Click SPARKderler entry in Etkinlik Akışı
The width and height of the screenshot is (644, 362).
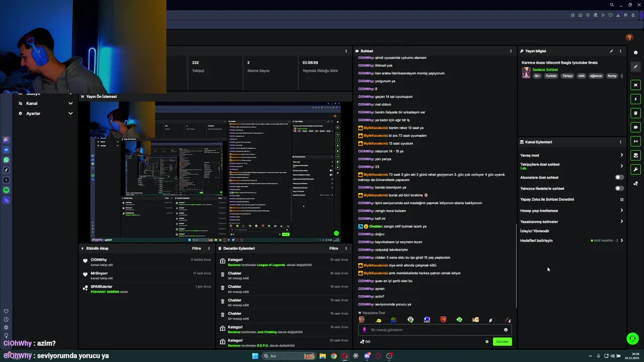(101, 287)
